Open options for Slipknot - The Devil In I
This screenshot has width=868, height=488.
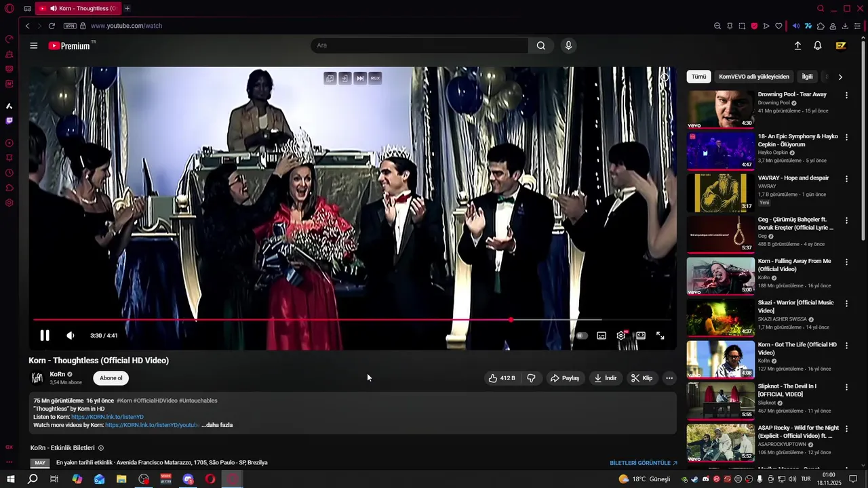(846, 387)
